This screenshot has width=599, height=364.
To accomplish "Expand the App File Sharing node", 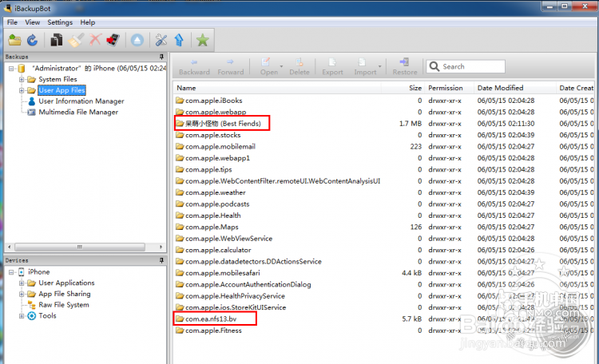I will point(22,294).
